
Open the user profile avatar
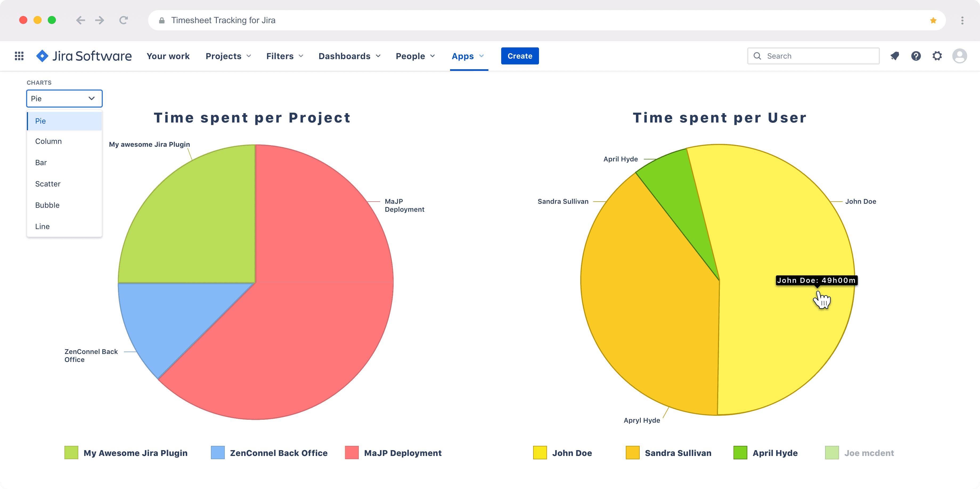click(x=959, y=56)
